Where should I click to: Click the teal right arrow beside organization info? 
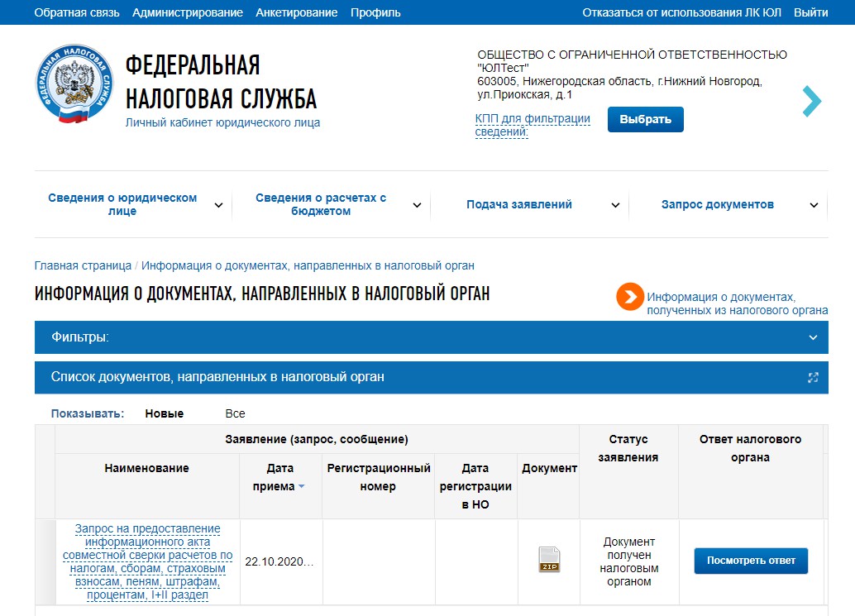click(x=811, y=101)
